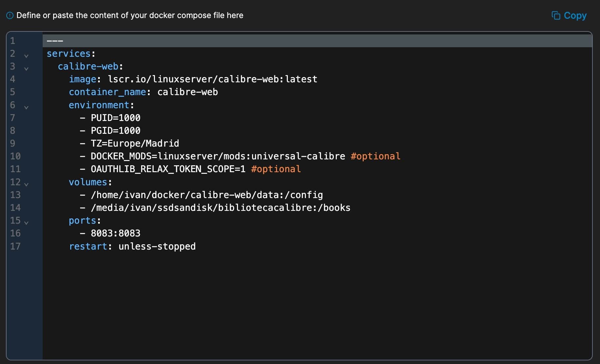Collapse the services block fold arrow

(x=26, y=56)
